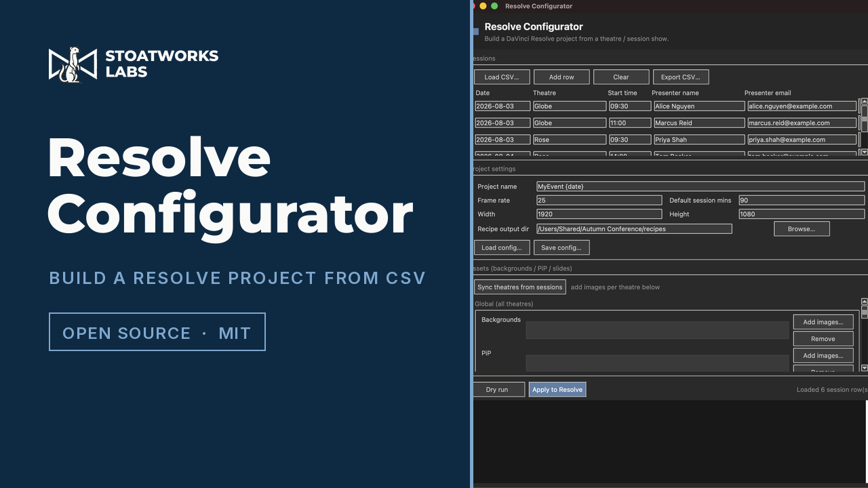Click marcus.reid@example.com email field

(x=802, y=123)
